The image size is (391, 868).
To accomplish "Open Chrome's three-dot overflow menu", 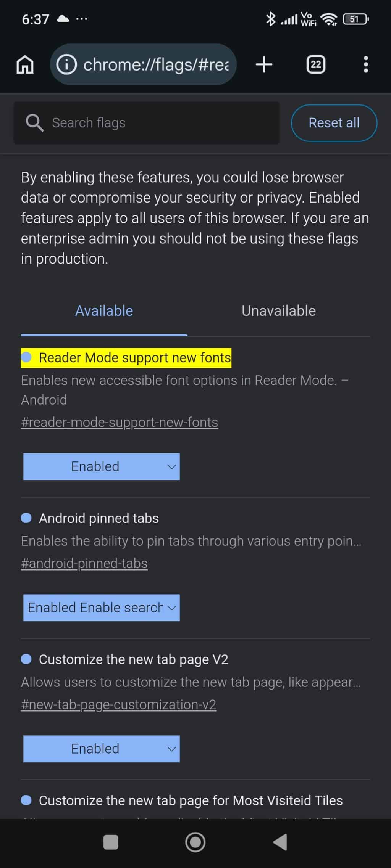I will [x=366, y=64].
